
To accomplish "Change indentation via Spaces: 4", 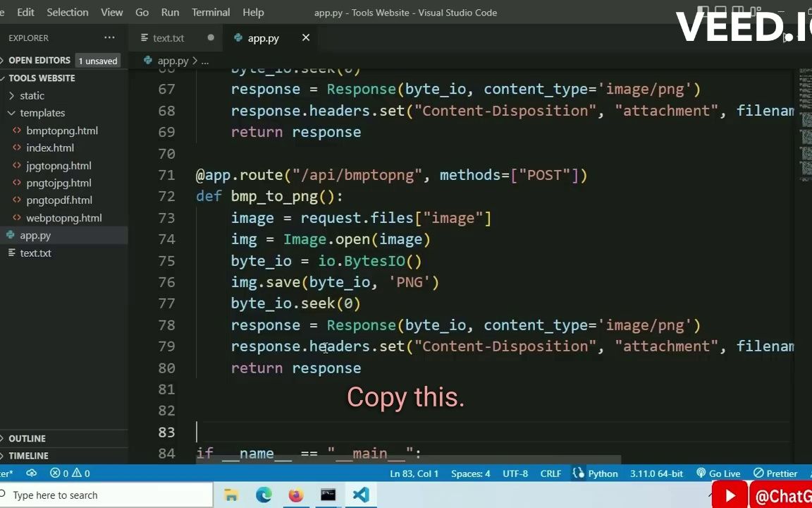I will pyautogui.click(x=470, y=473).
